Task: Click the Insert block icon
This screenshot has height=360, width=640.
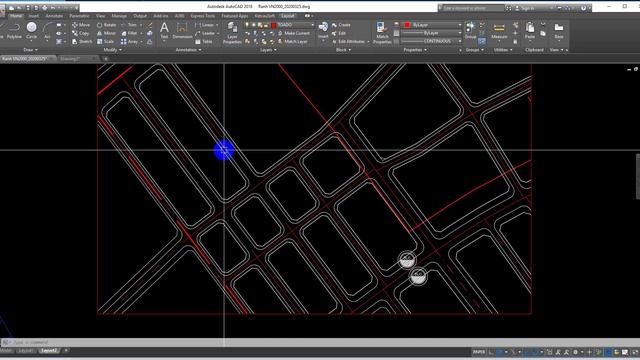Action: (323, 30)
